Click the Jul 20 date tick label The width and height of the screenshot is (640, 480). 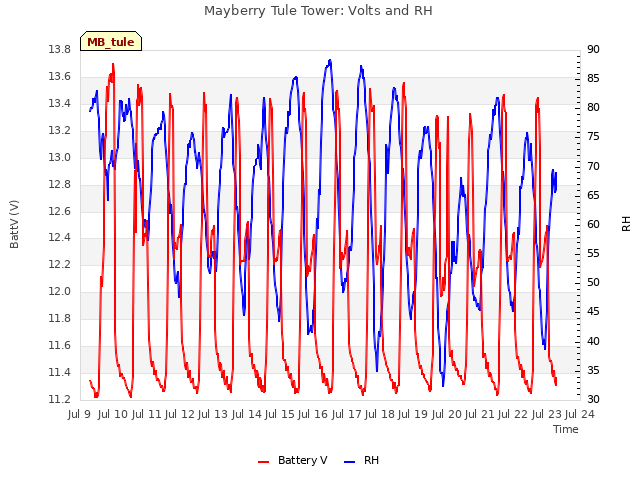[446, 414]
